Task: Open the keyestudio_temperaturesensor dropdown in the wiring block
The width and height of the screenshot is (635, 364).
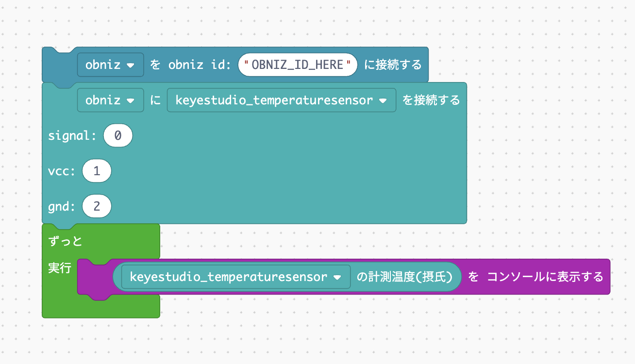Action: click(281, 100)
